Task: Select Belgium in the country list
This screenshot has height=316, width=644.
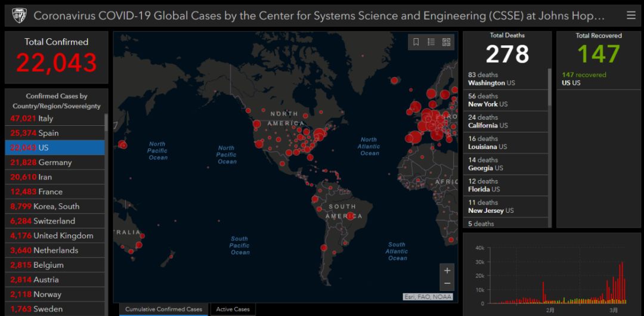Action: pos(55,265)
